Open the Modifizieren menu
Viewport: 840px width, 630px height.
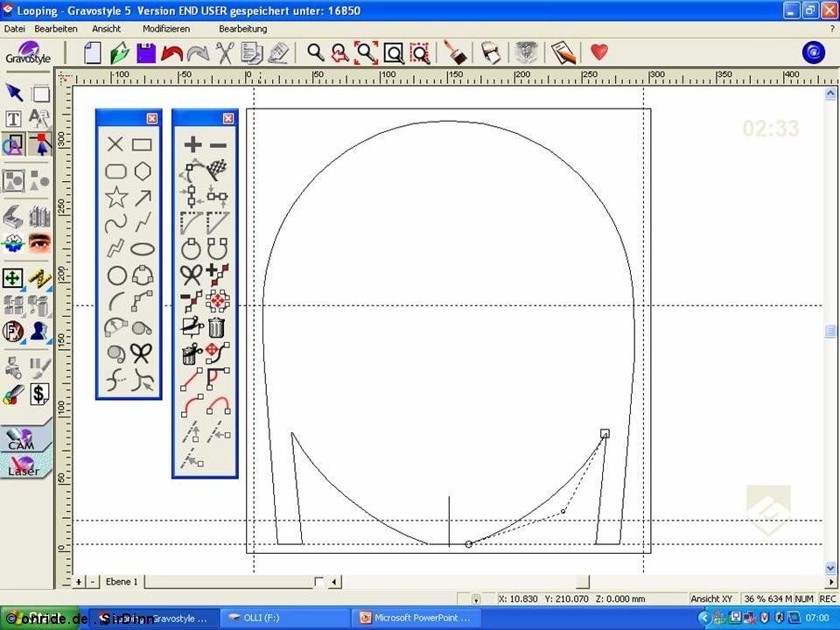click(166, 29)
